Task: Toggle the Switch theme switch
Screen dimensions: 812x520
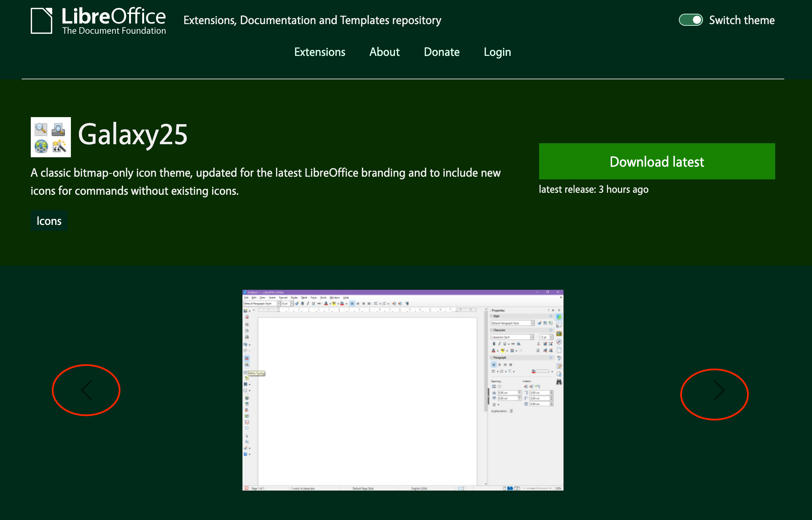Action: coord(691,20)
